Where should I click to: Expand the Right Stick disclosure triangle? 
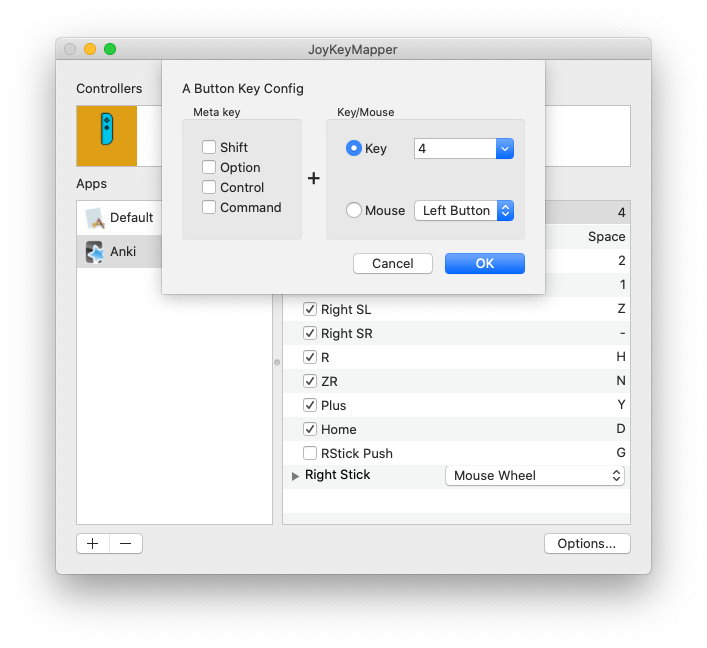pyautogui.click(x=295, y=476)
